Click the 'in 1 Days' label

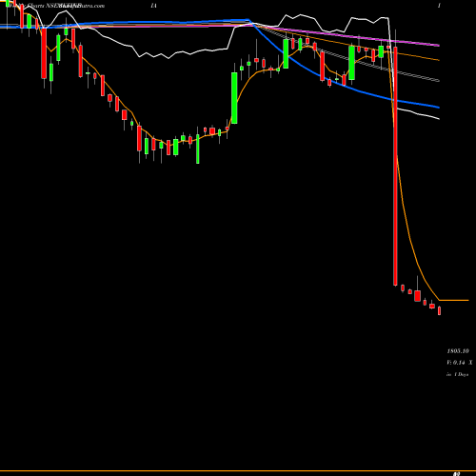tap(457, 374)
